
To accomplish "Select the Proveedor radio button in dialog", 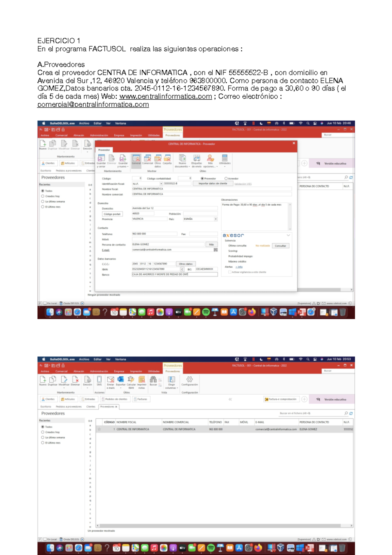I will (x=202, y=178).
